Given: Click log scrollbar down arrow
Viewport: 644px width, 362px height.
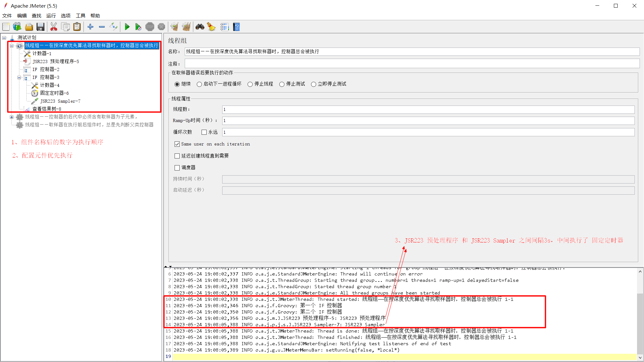Looking at the screenshot, I should coord(640,358).
